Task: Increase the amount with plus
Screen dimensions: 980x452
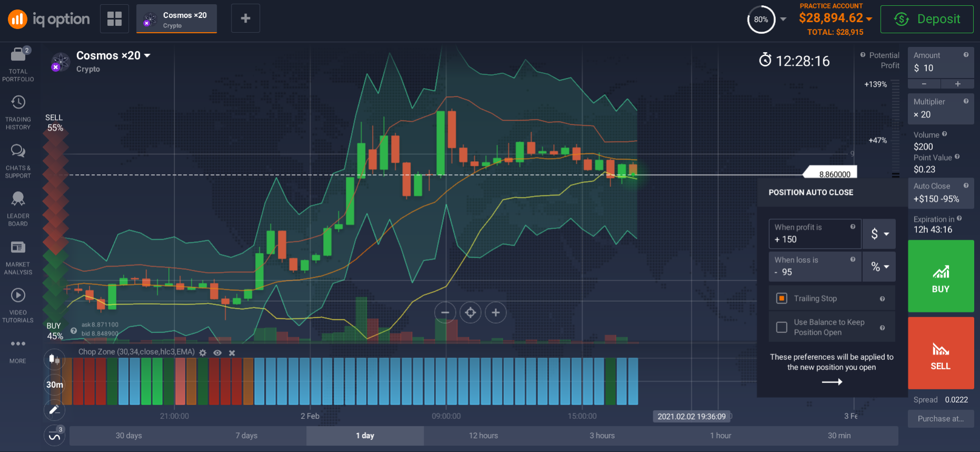Action: point(957,84)
